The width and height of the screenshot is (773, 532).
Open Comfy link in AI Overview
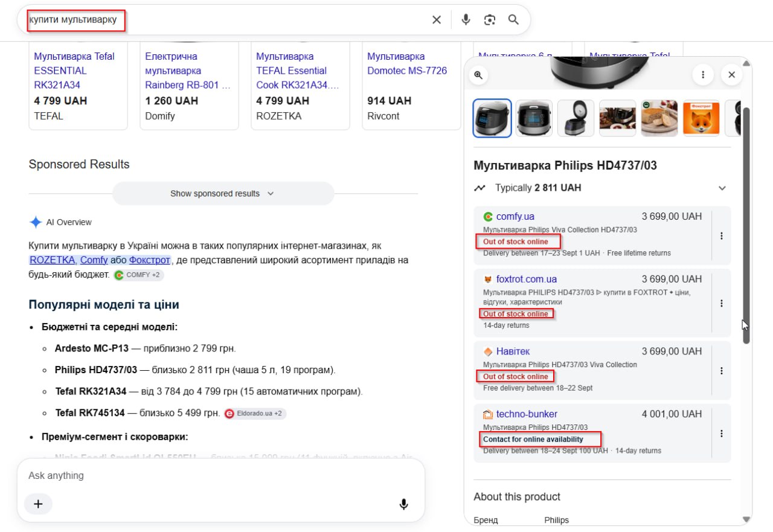(x=94, y=260)
